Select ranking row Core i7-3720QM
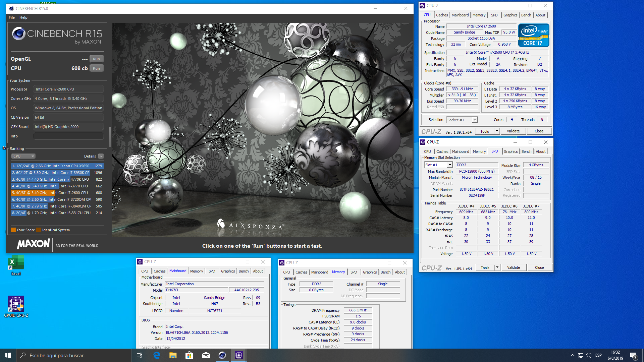The width and height of the screenshot is (644, 362). (57, 199)
